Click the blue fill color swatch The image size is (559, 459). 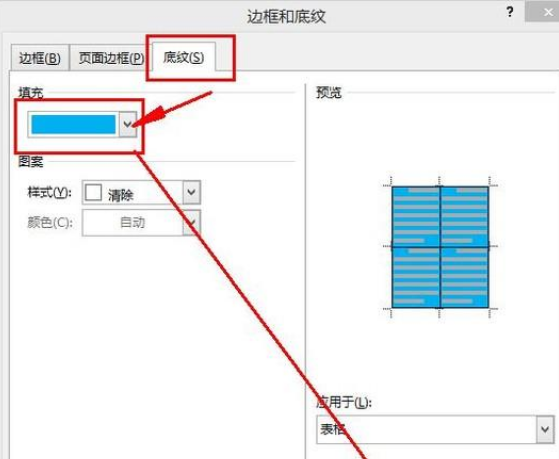click(73, 124)
